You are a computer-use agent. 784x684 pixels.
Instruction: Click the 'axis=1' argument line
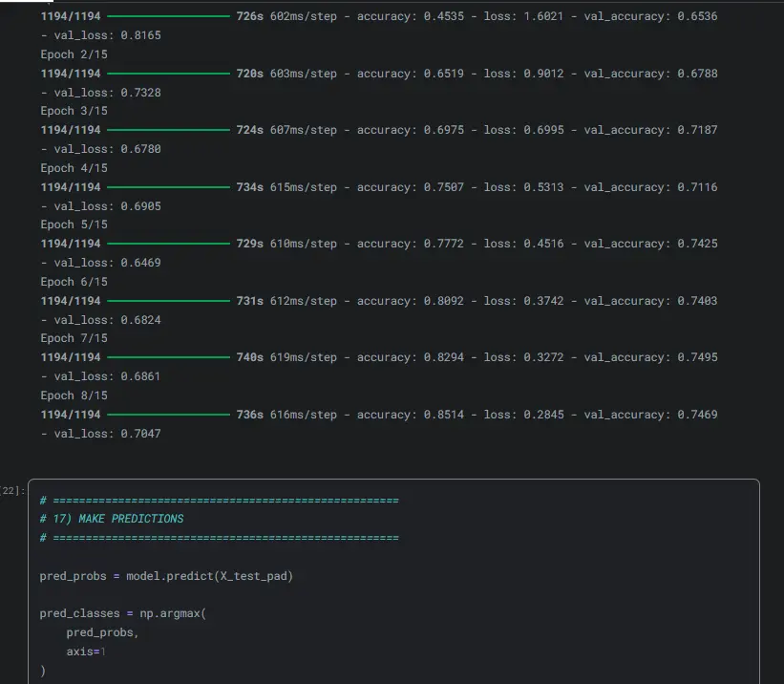(86, 652)
